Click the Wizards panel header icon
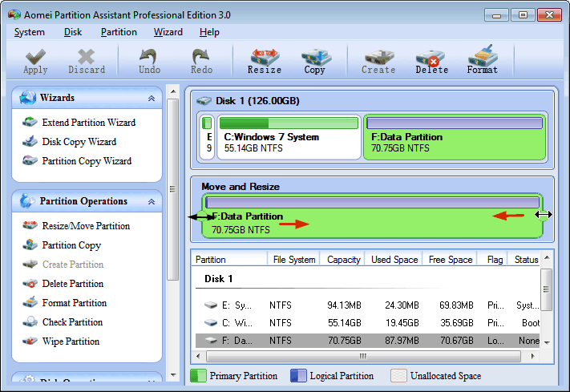 pyautogui.click(x=27, y=98)
